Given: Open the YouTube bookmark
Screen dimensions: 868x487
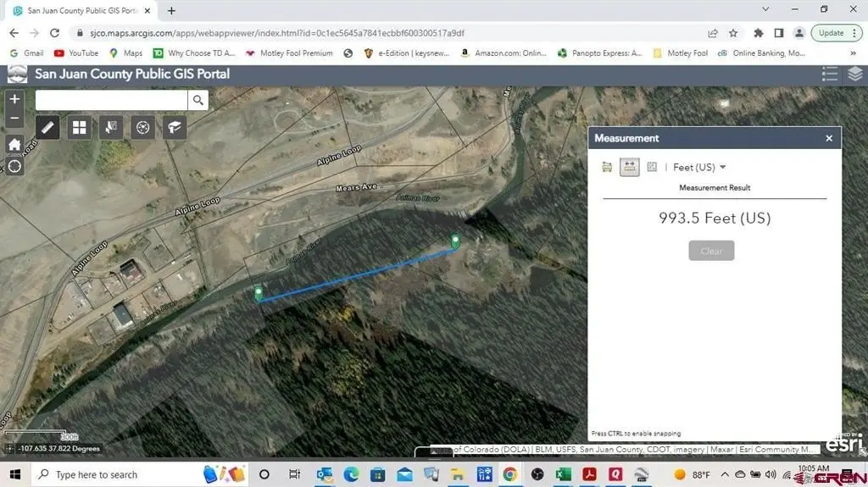Looking at the screenshot, I should click(x=76, y=53).
